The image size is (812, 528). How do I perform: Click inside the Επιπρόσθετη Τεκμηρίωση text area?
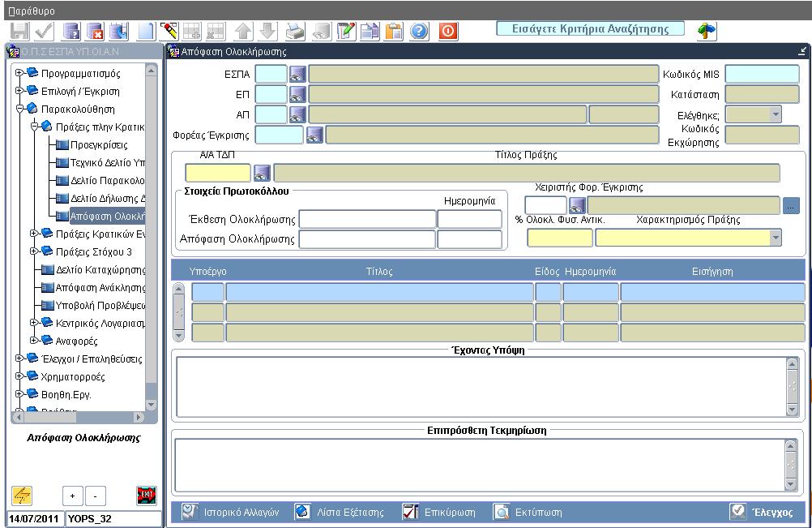(481, 465)
